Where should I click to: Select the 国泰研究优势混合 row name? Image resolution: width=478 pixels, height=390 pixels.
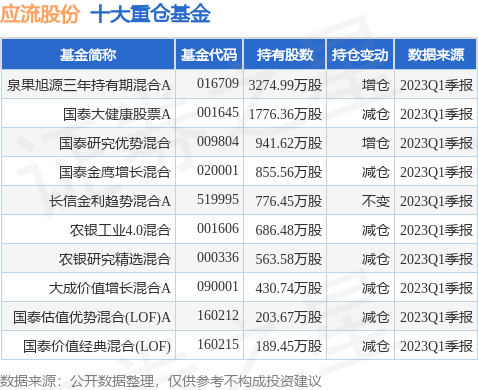pyautogui.click(x=115, y=143)
